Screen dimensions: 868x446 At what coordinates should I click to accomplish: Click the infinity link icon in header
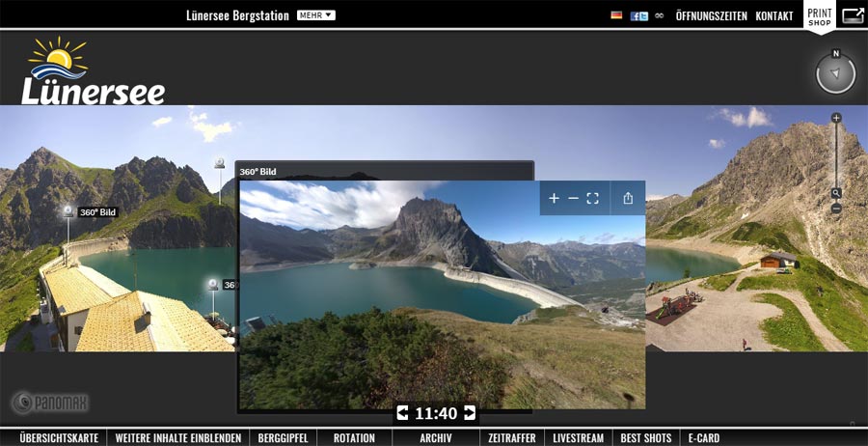point(659,15)
